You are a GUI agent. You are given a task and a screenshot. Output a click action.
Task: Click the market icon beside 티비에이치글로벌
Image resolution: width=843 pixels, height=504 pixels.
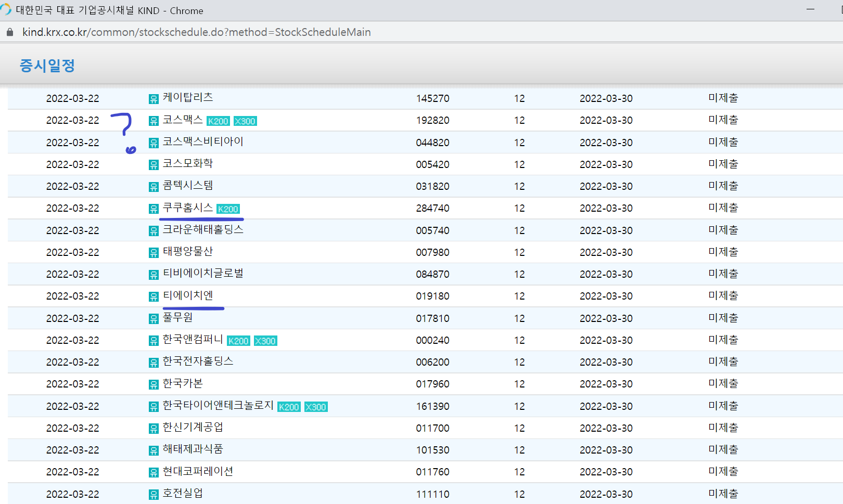tap(154, 275)
